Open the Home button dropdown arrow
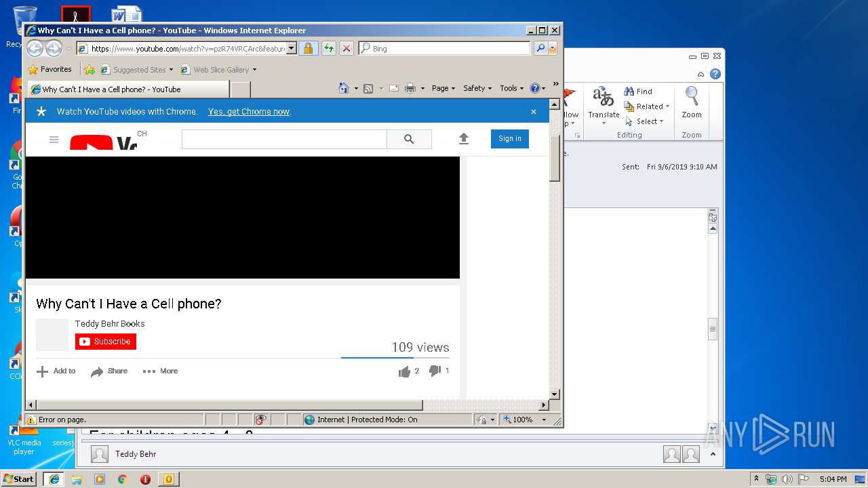The height and width of the screenshot is (488, 868). [356, 89]
